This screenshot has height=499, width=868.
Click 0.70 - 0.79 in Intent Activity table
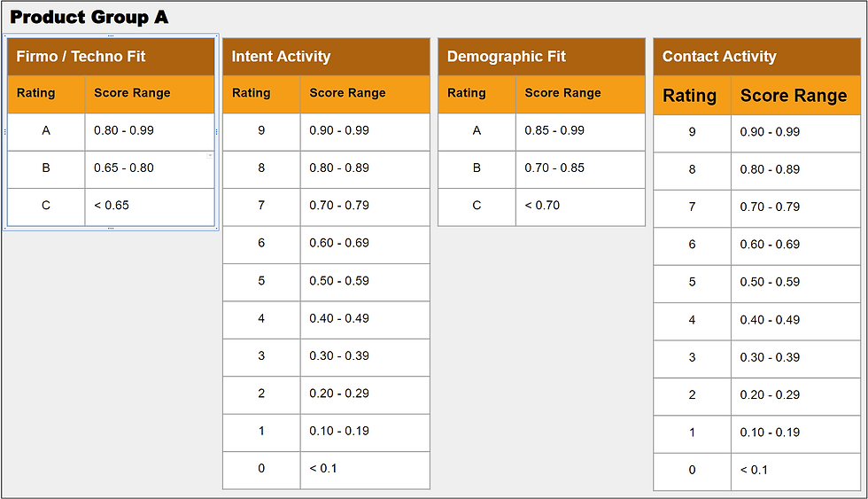point(365,207)
